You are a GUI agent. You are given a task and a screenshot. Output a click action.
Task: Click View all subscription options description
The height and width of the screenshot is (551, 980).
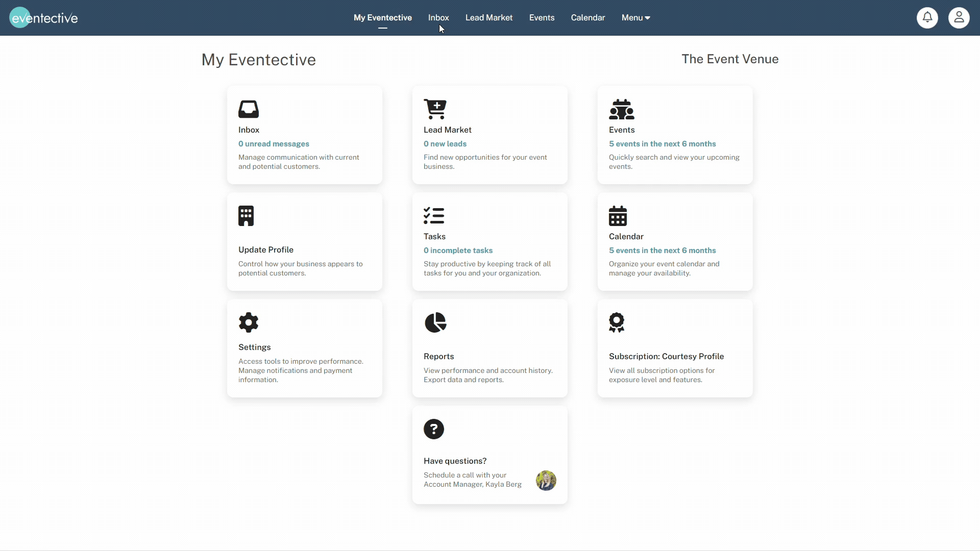[662, 375]
